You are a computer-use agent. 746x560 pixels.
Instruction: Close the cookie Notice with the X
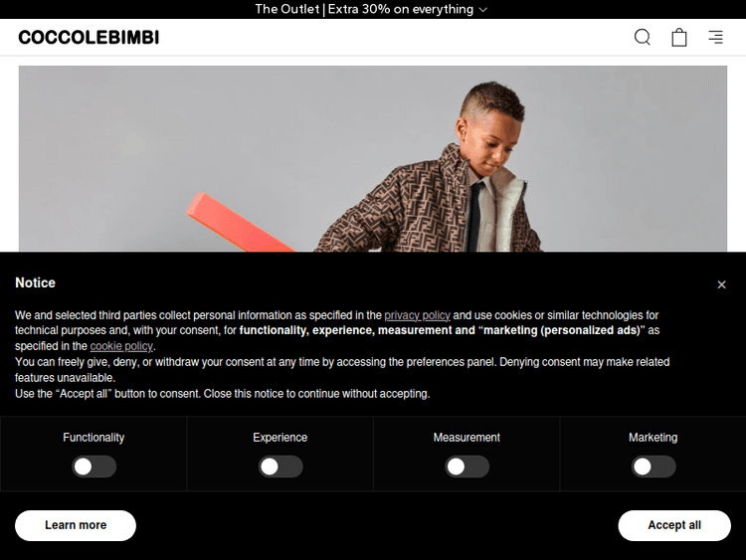tap(721, 284)
